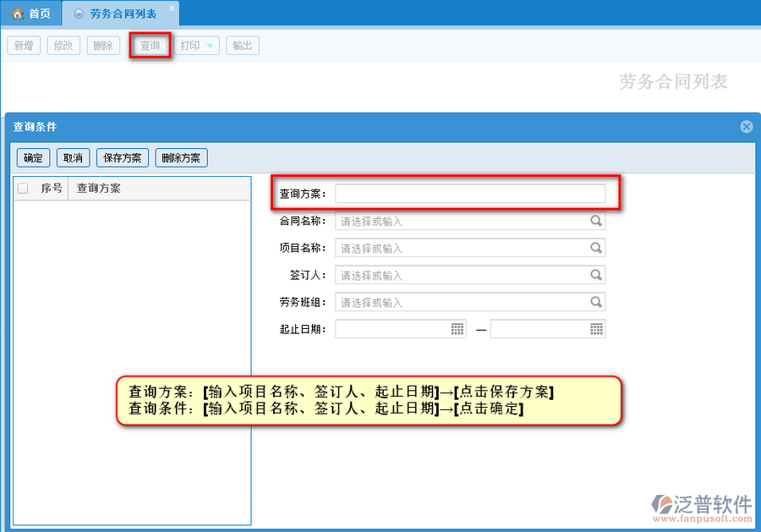Open the 劳务班组 search lookup icon
Viewport: 761px width, 532px height.
596,303
